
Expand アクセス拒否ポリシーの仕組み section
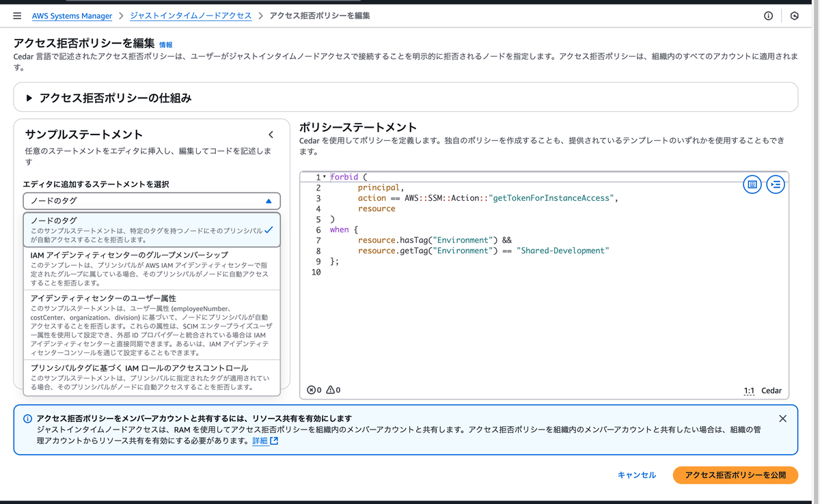[x=406, y=98]
